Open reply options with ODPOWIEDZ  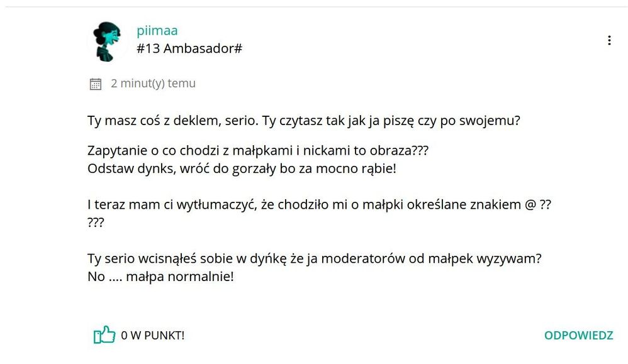(580, 335)
